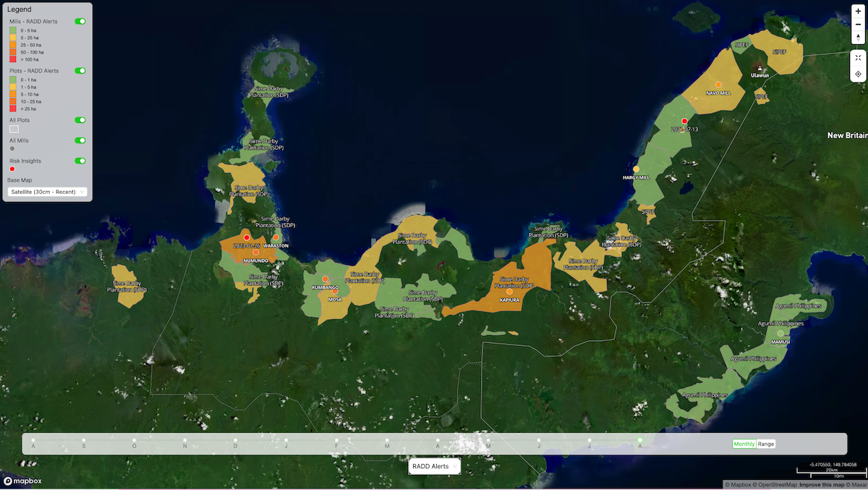This screenshot has width=868, height=490.
Task: Enter fullscreen map view
Action: (858, 57)
